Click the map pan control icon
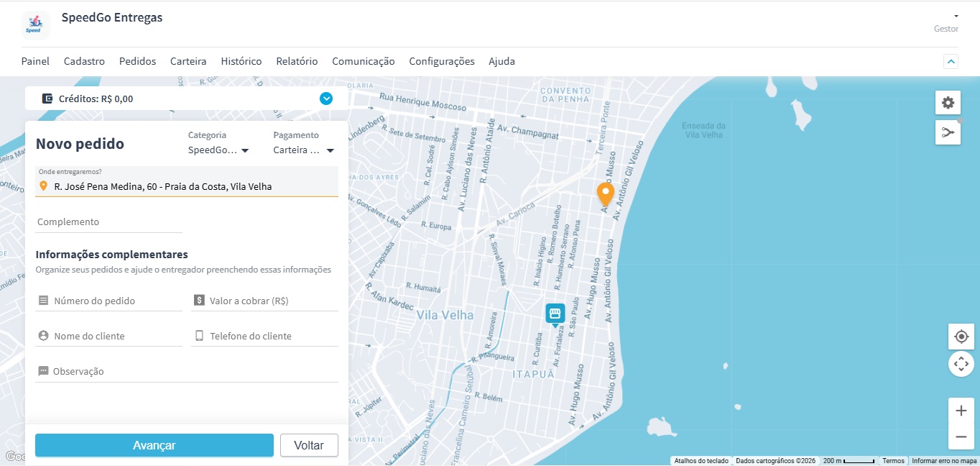This screenshot has width=980, height=466. (961, 364)
